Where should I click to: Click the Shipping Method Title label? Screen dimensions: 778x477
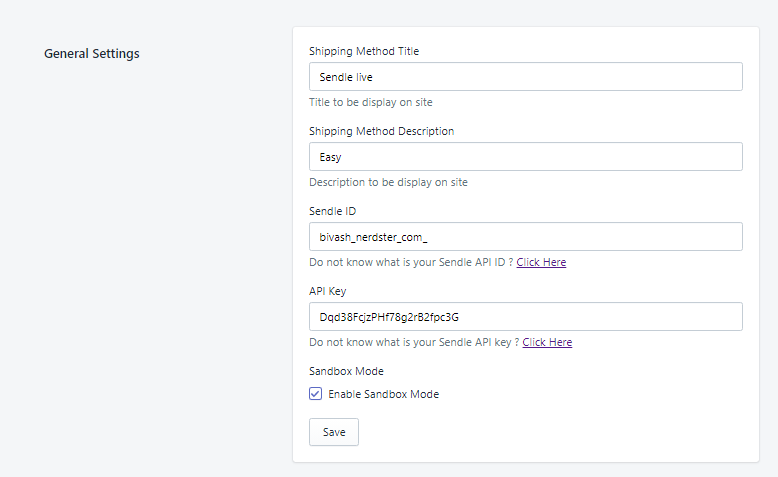[x=364, y=51]
